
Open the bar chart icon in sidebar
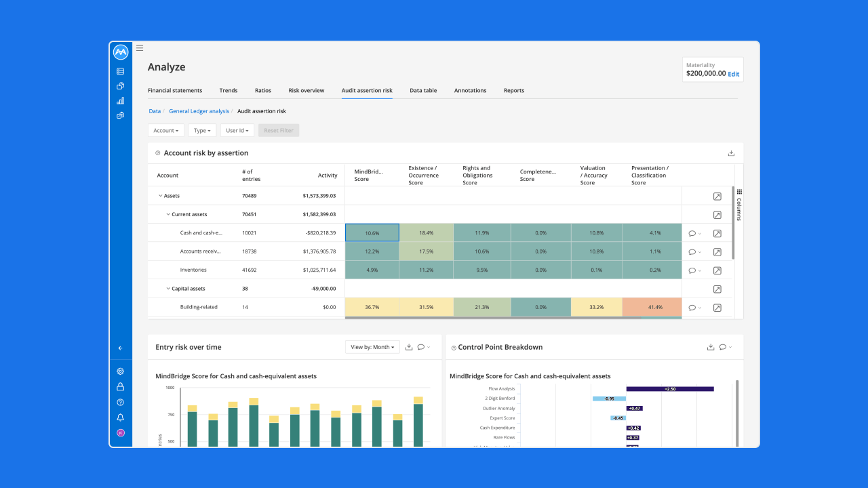coord(121,101)
